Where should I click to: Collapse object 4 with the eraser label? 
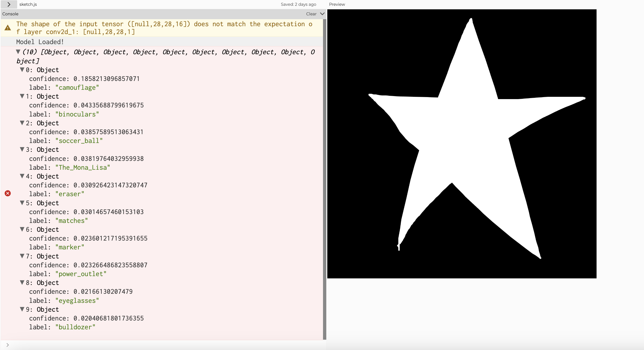coord(22,176)
